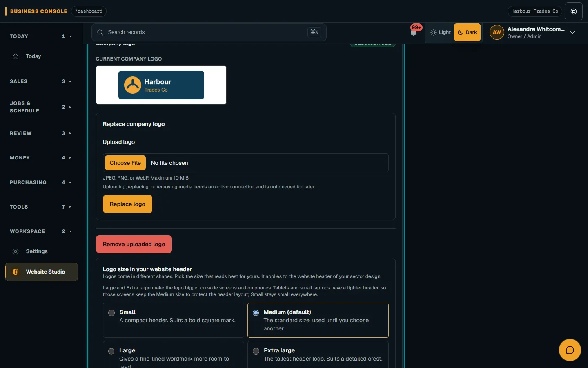Click the "Replace company logo" heading

point(134,124)
